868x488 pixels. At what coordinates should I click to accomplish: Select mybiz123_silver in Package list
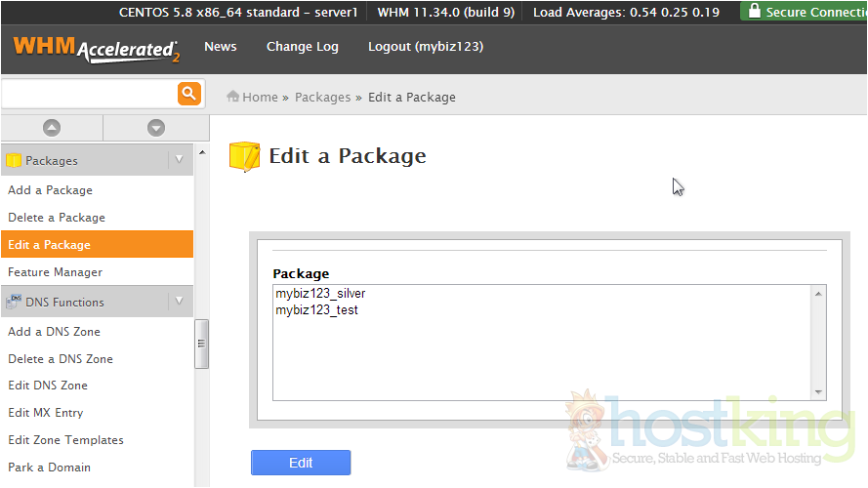click(x=320, y=293)
